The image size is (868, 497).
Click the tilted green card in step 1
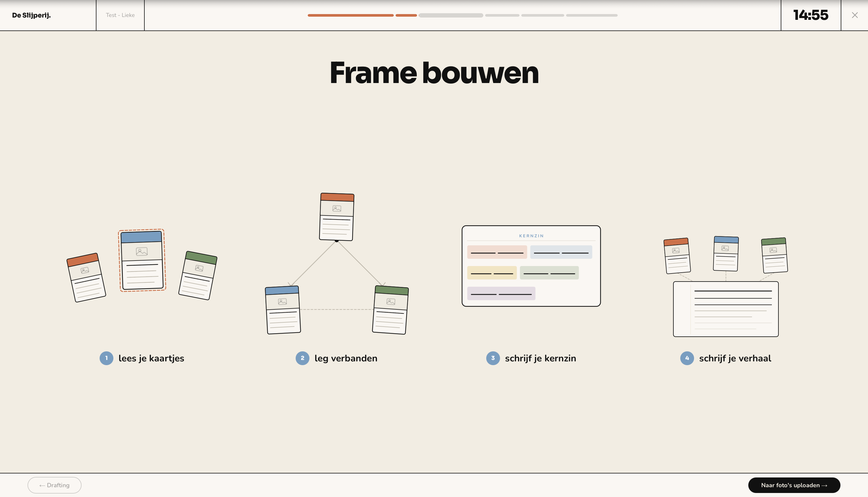(x=198, y=276)
